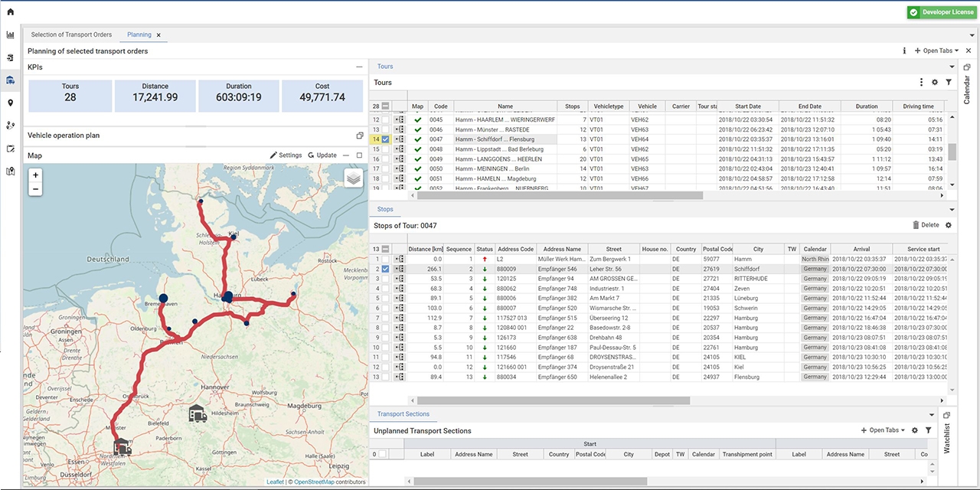
Task: Expand Open Tabs in Unplanned Transport Sections
Action: pos(883,430)
